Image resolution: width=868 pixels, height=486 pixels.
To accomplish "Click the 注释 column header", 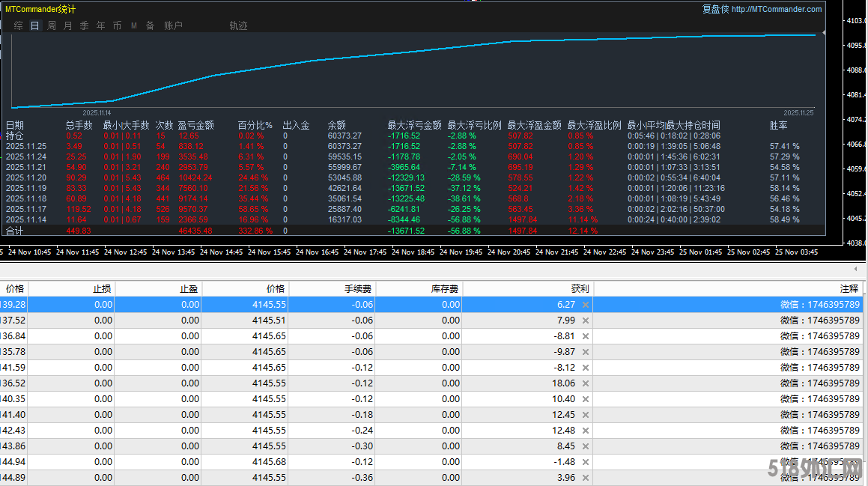I will [849, 288].
